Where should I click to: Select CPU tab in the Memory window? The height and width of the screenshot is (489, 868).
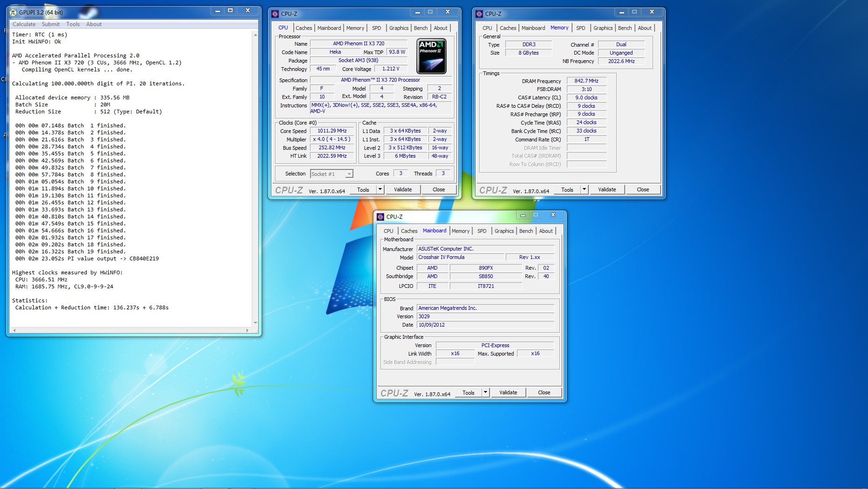487,28
